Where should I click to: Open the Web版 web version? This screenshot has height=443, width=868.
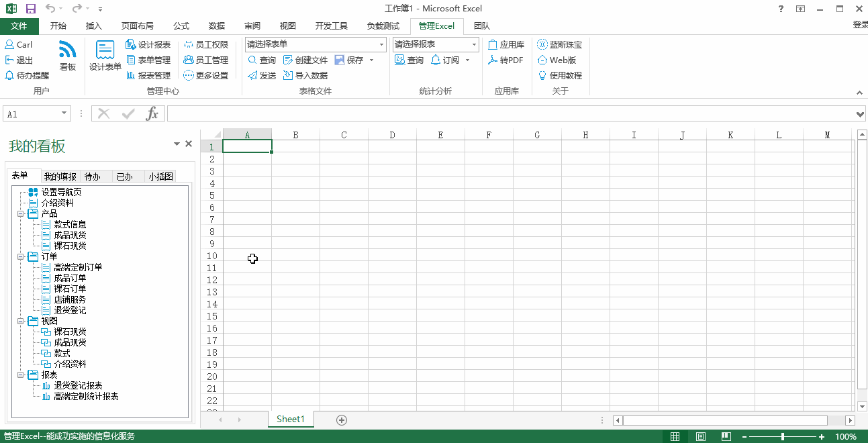point(557,60)
